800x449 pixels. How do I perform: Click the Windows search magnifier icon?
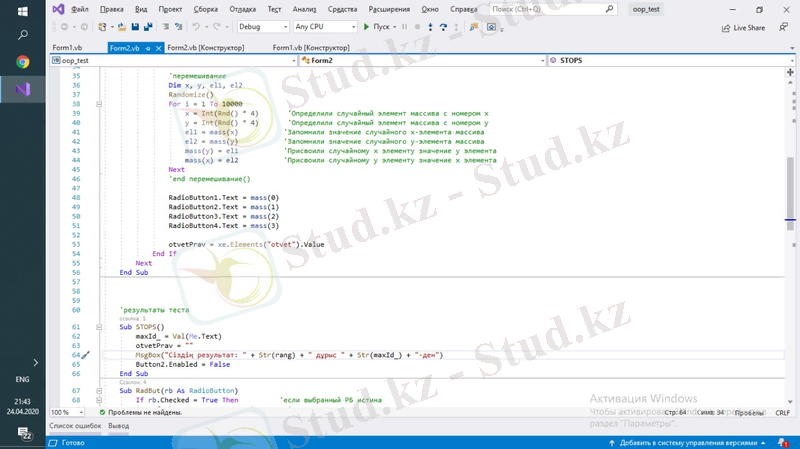(22, 35)
